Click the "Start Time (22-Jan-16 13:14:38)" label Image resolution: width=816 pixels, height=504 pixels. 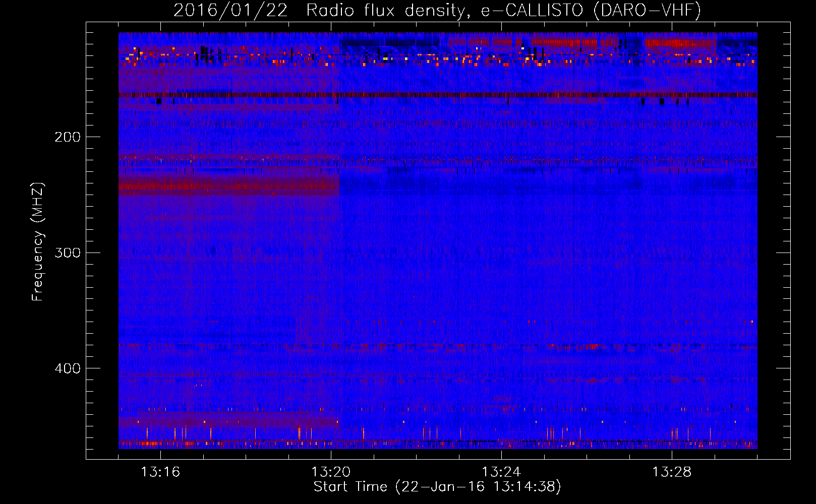coord(437,487)
